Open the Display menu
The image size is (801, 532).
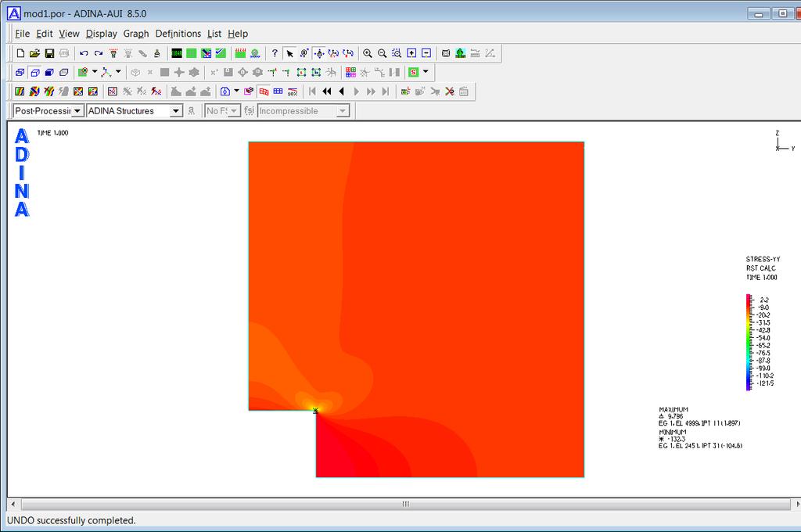[101, 34]
